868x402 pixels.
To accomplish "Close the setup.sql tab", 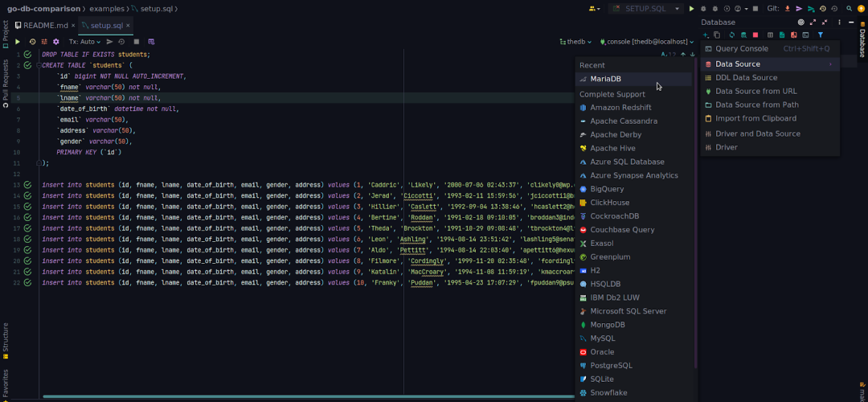I will [x=128, y=26].
